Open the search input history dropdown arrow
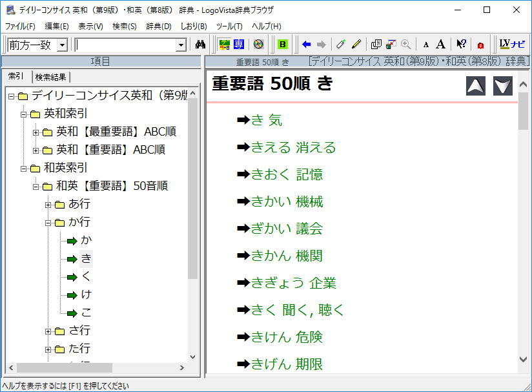 click(x=181, y=45)
